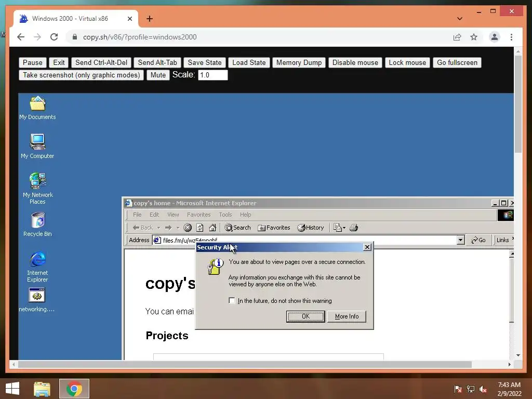Image resolution: width=532 pixels, height=399 pixels.
Task: Open a new Chrome tab
Action: 150,19
